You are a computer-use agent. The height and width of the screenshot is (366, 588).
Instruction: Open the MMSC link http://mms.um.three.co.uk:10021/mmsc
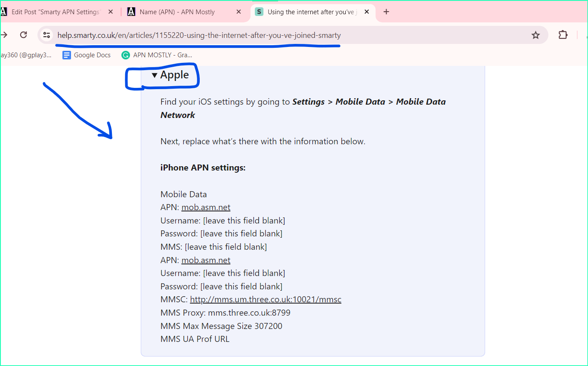[266, 299]
